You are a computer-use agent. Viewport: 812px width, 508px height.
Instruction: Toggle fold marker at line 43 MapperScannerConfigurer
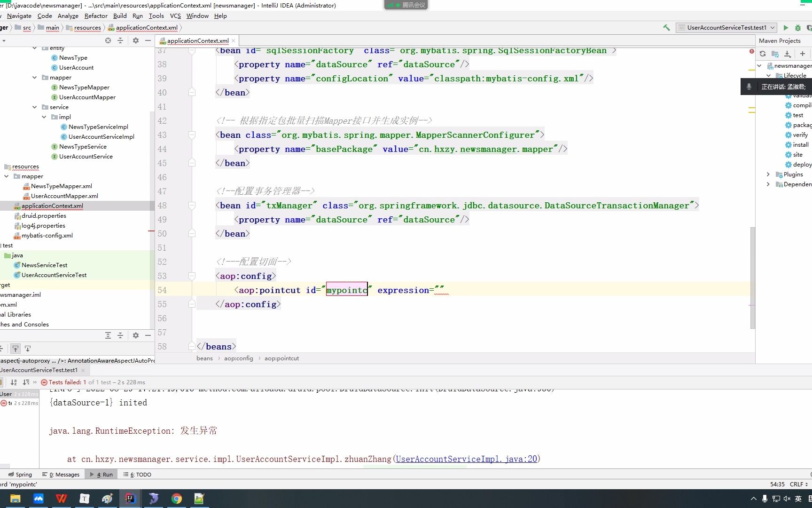(192, 135)
